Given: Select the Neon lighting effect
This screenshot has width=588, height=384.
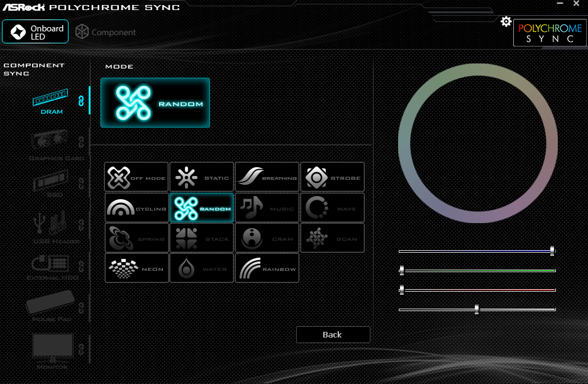Looking at the screenshot, I should point(136,268).
